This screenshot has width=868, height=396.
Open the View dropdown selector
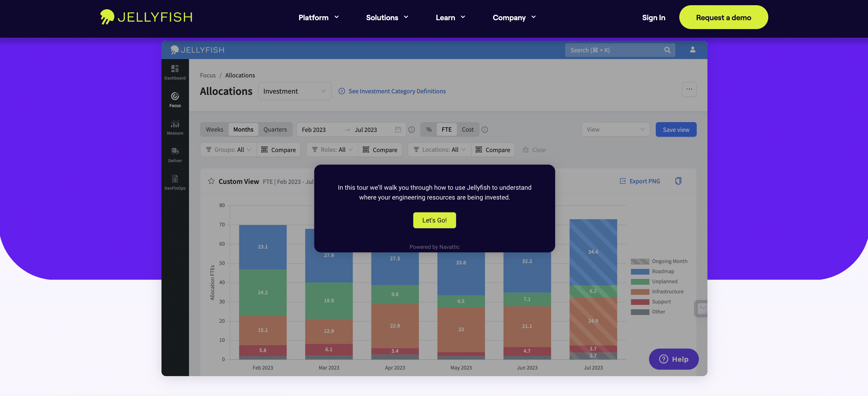[x=615, y=129]
